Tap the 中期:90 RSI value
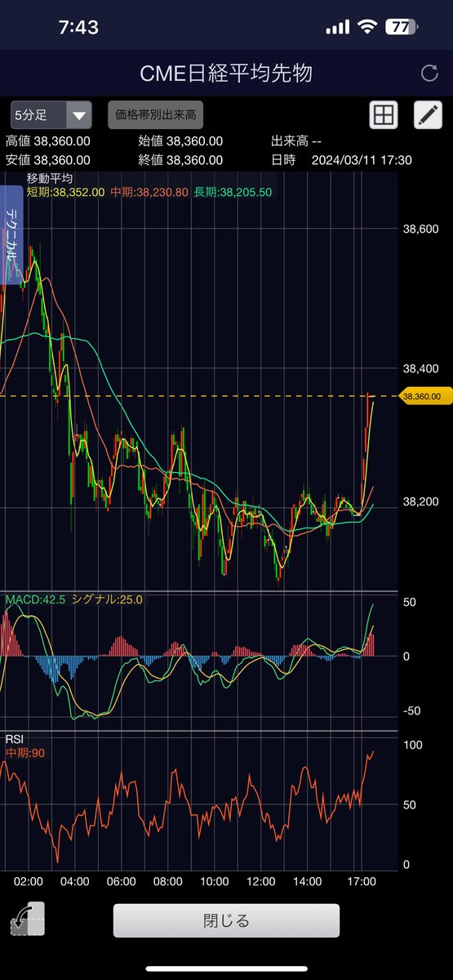This screenshot has height=980, width=453. 24,753
